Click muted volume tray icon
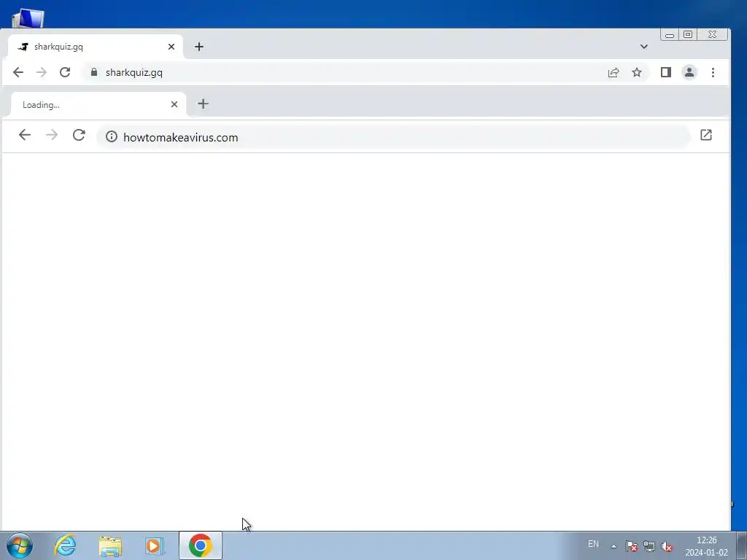Image resolution: width=747 pixels, height=560 pixels. click(x=667, y=546)
